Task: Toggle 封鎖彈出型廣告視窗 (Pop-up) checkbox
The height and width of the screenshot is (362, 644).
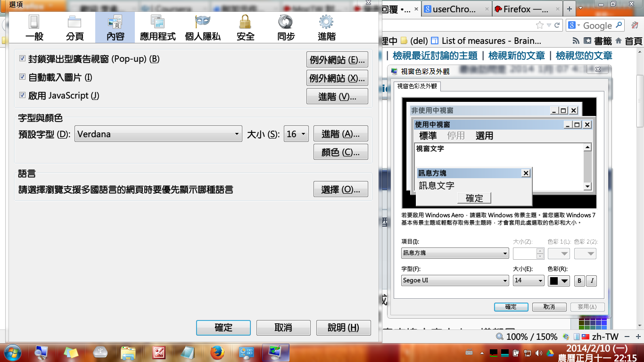Action: click(x=22, y=59)
